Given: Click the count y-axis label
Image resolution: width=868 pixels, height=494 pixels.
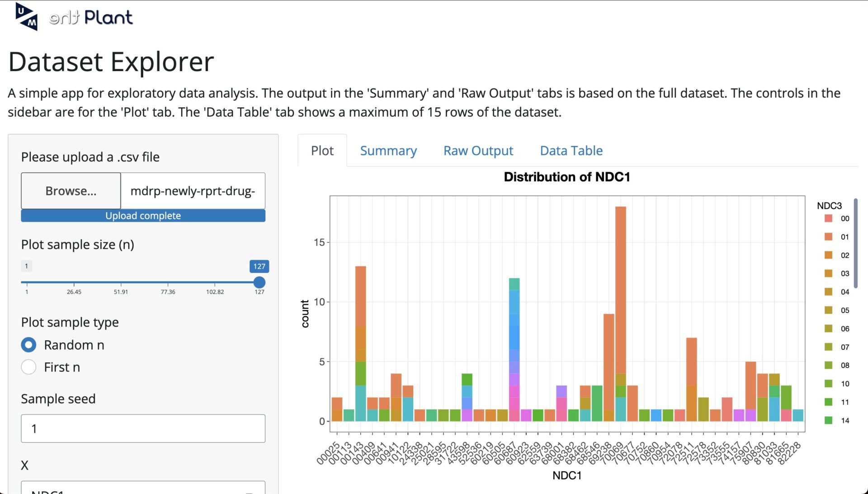Looking at the screenshot, I should click(305, 314).
